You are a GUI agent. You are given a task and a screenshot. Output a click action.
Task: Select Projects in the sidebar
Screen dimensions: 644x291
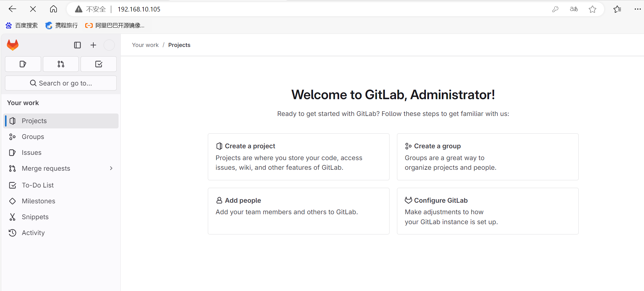[61, 121]
